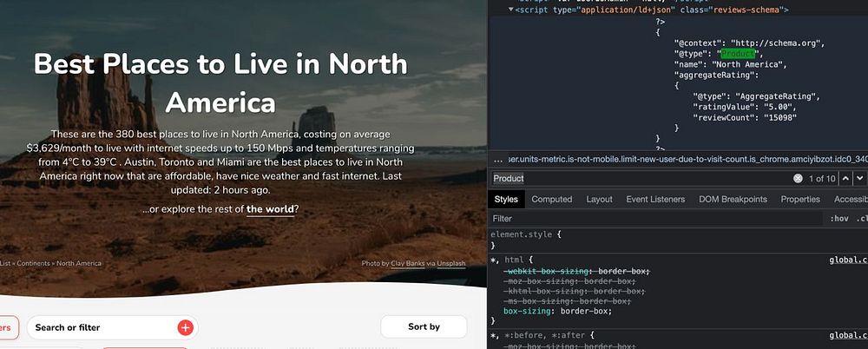Click the '1 of 10' match counter

822,178
